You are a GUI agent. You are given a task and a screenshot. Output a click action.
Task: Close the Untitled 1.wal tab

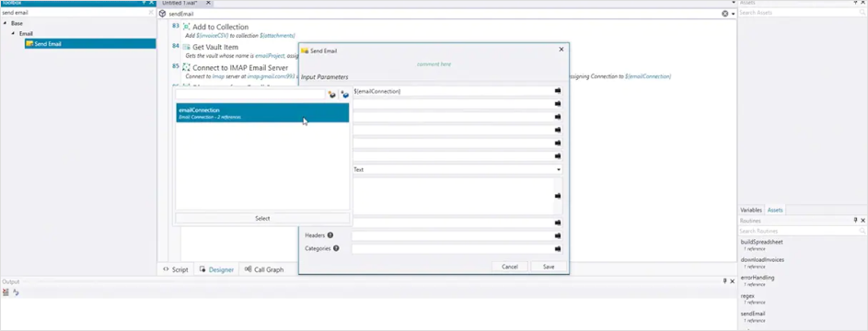208,3
